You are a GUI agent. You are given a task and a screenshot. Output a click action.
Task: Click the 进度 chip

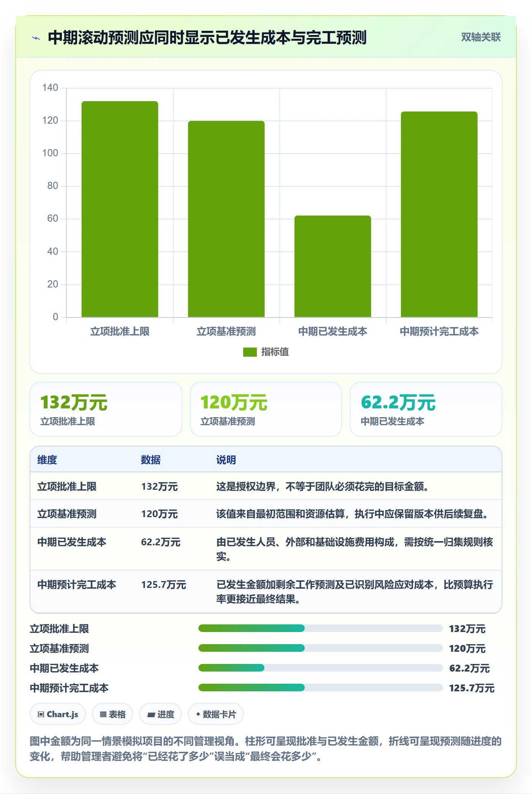(x=160, y=714)
